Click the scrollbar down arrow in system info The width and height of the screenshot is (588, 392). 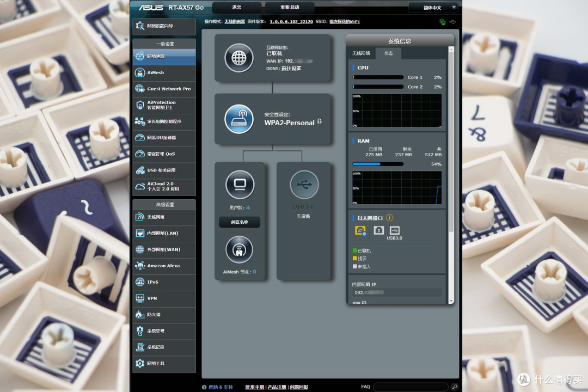pyautogui.click(x=451, y=301)
